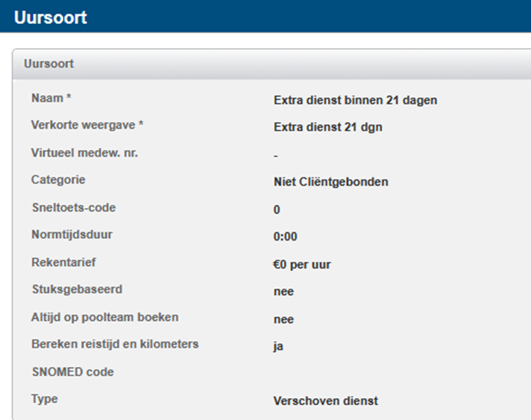Click the Naam field label
The image size is (531, 420).
(52, 98)
